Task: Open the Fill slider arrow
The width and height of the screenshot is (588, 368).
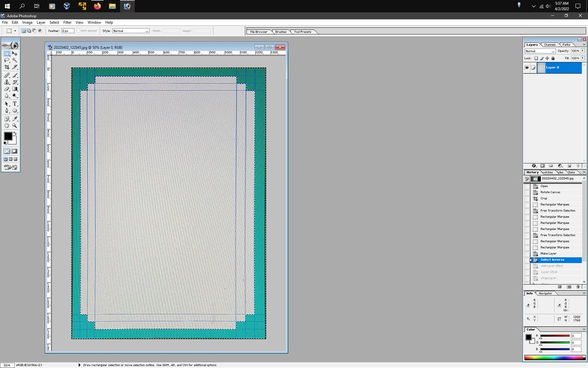Action: click(x=582, y=58)
